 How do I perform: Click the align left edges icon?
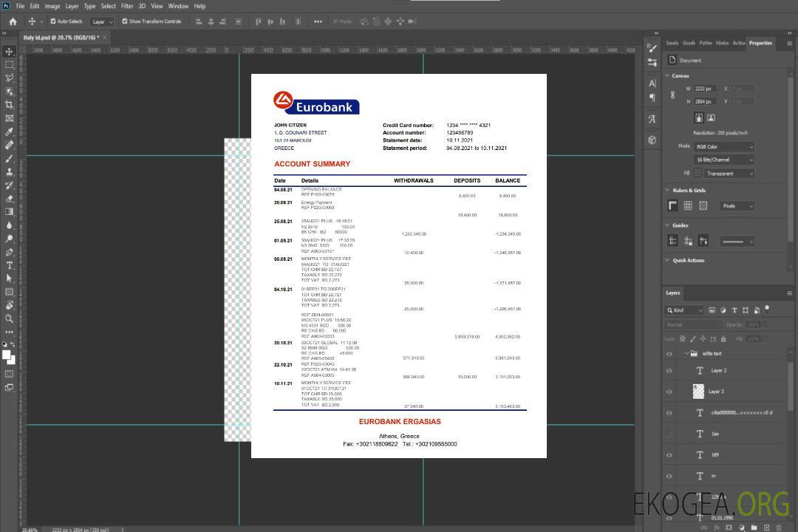tap(199, 21)
